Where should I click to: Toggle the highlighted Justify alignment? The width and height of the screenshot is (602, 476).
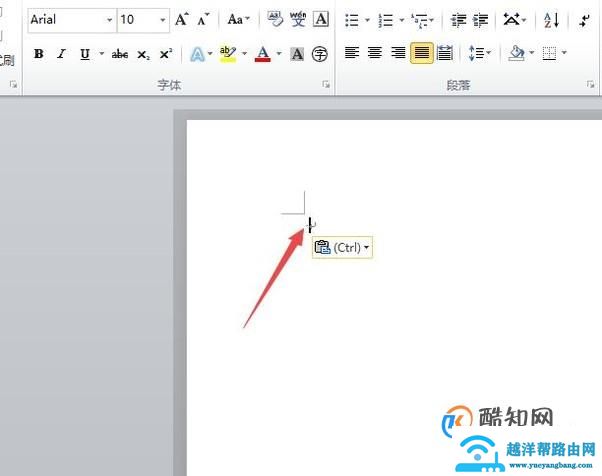coord(422,53)
